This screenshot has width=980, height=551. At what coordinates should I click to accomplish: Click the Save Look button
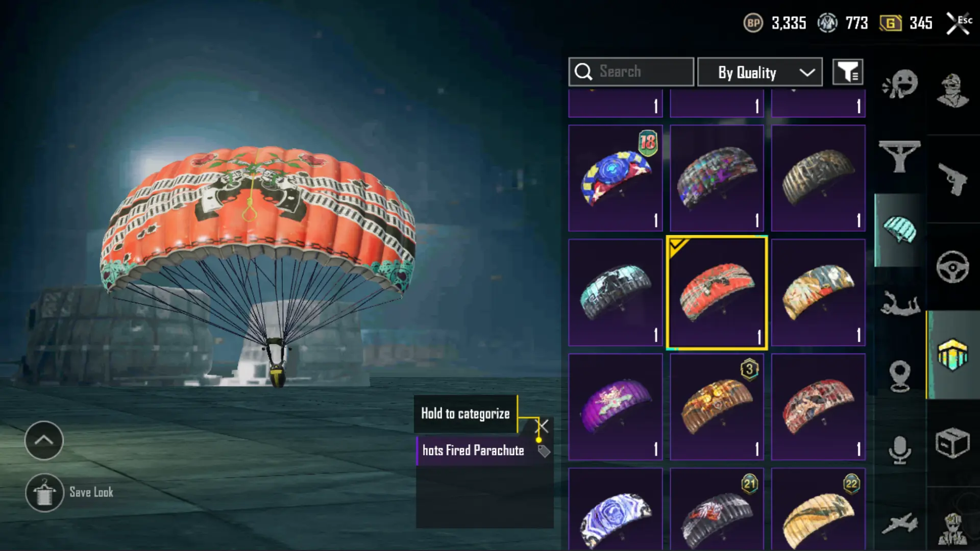coord(70,493)
